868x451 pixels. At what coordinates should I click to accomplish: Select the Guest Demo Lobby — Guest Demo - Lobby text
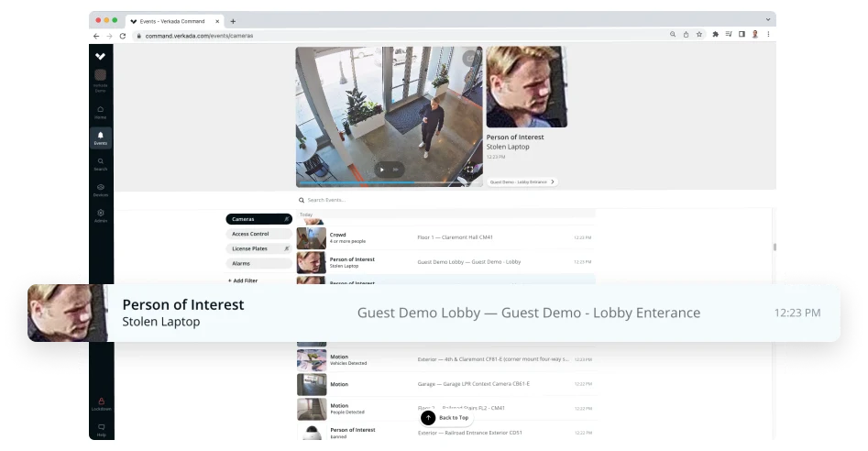point(469,262)
